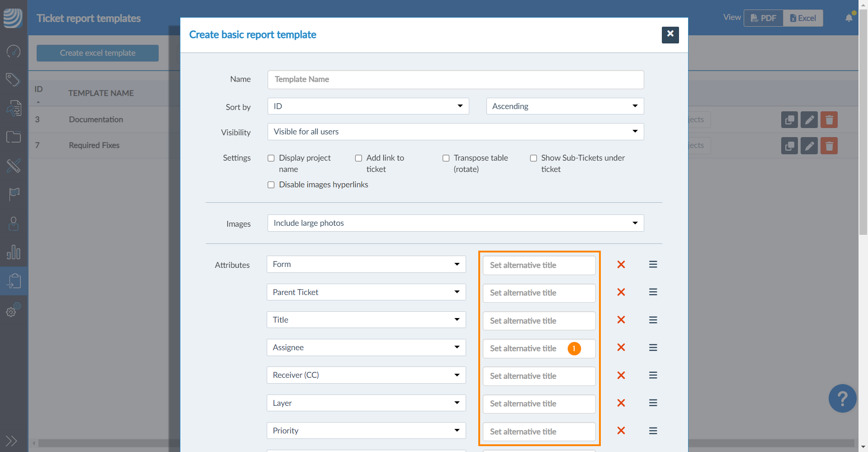
Task: Expand the Visibility dropdown
Action: tap(455, 132)
